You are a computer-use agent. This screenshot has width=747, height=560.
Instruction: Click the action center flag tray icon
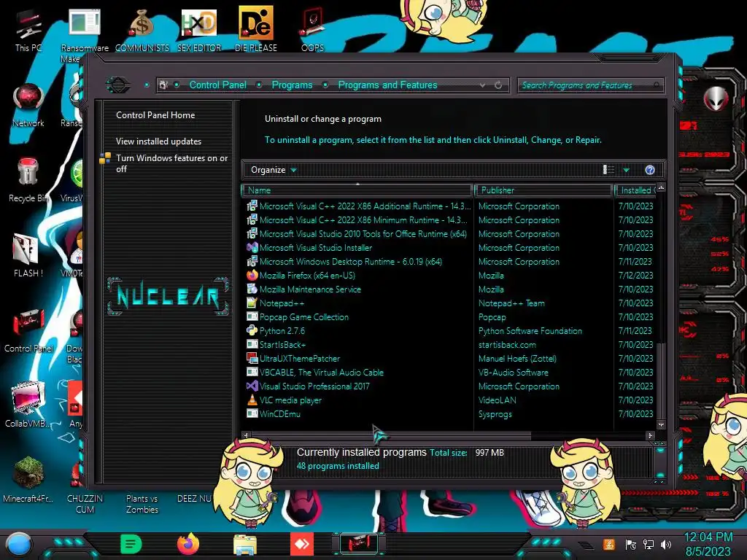(x=631, y=544)
